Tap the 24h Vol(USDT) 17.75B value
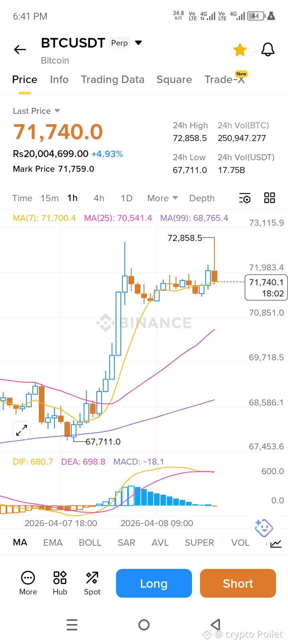This screenshot has width=288, height=644. pyautogui.click(x=231, y=170)
